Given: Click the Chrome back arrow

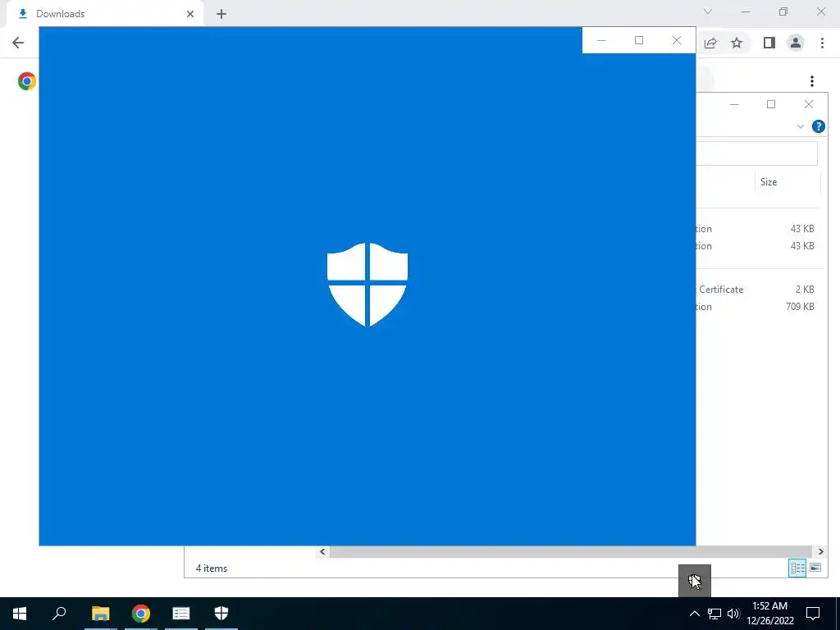Looking at the screenshot, I should pyautogui.click(x=18, y=43).
